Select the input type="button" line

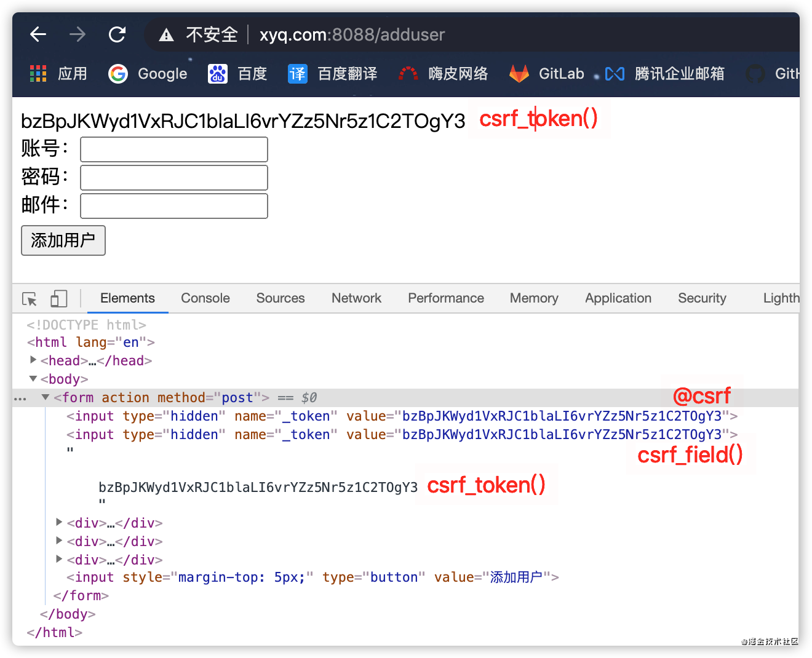point(312,577)
